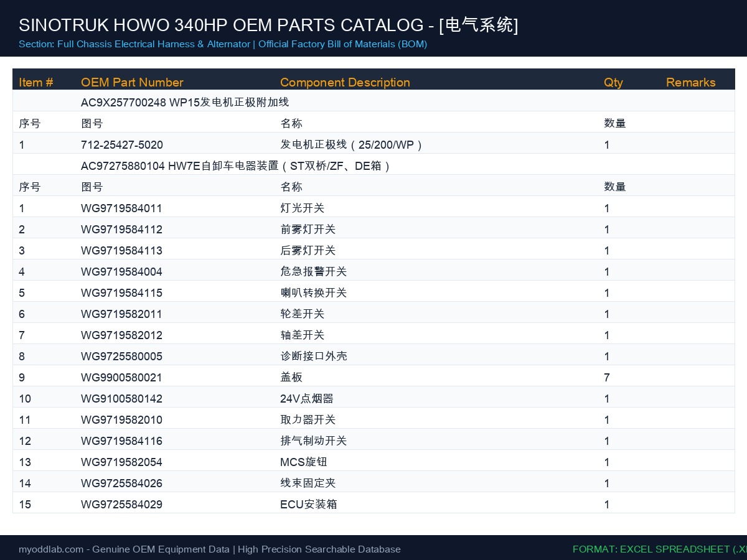Click the 'Qty' column header
747x560 pixels.
pos(613,82)
